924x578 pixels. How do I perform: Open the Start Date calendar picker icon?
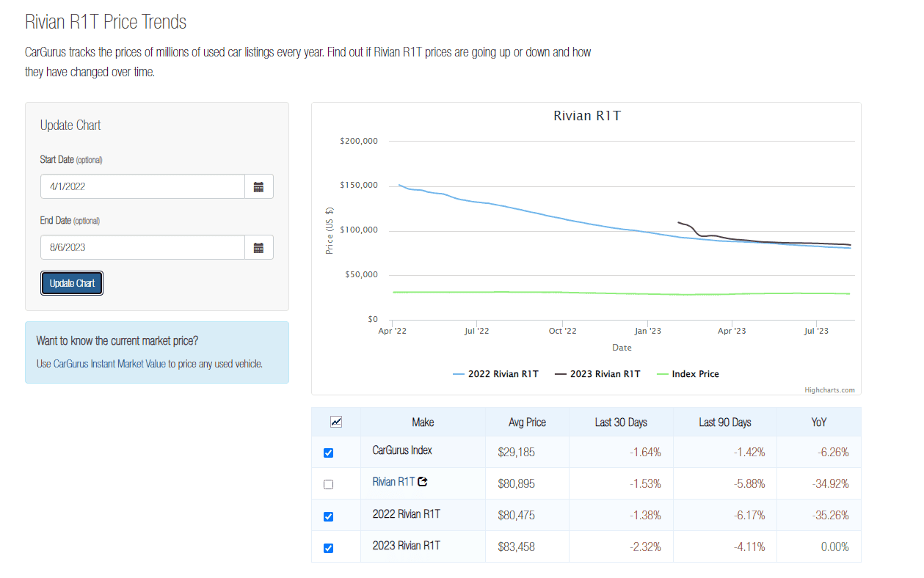pos(258,186)
